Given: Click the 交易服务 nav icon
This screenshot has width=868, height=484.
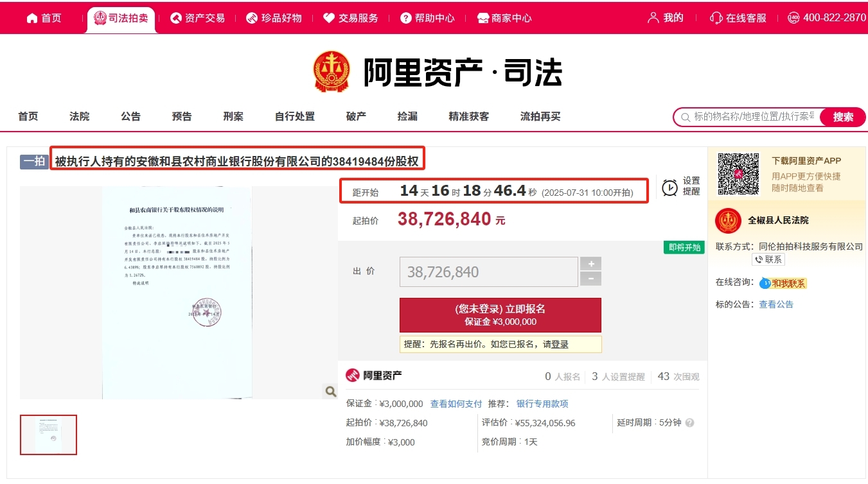Looking at the screenshot, I should [x=328, y=17].
